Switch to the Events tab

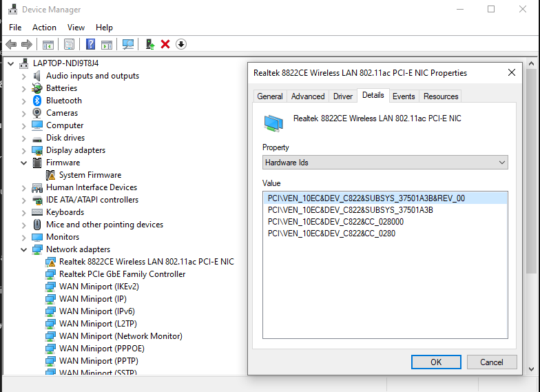point(404,96)
